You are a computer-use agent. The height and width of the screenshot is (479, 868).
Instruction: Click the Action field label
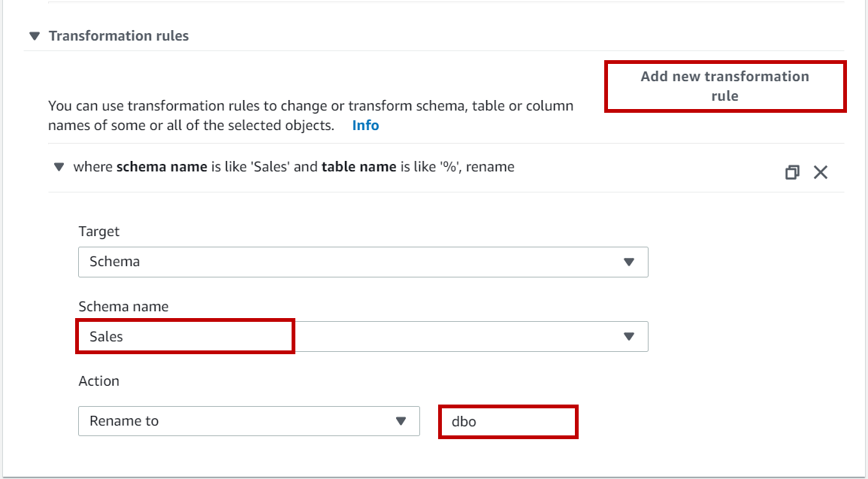(x=99, y=381)
